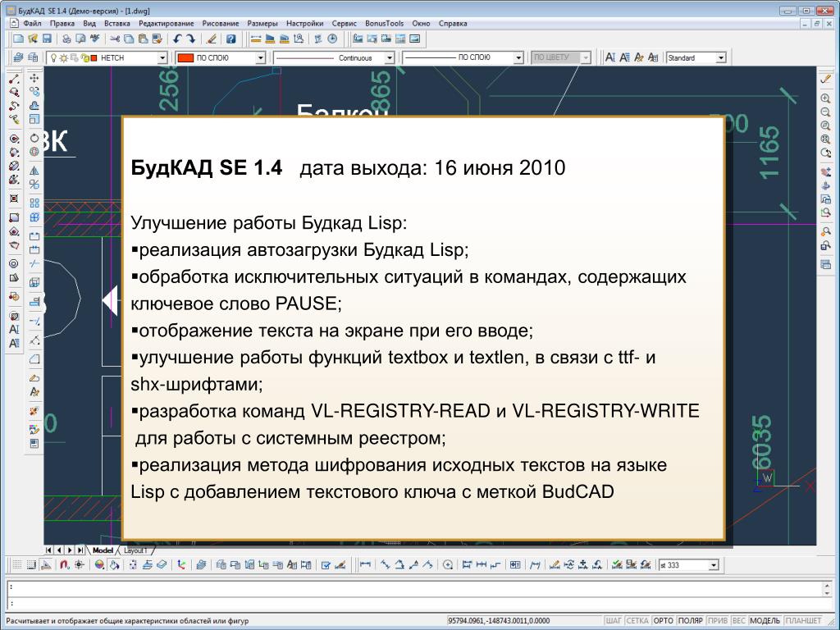Click the Open file folder icon

tap(33, 39)
